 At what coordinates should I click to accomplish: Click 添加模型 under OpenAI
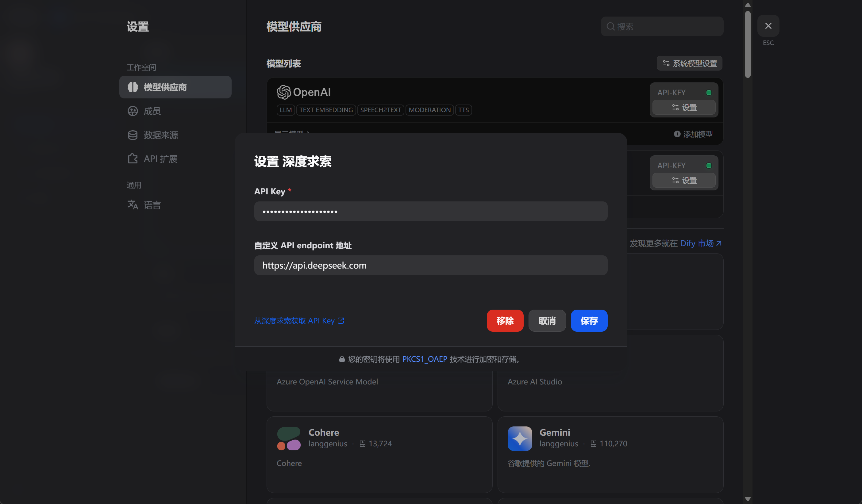tap(693, 134)
